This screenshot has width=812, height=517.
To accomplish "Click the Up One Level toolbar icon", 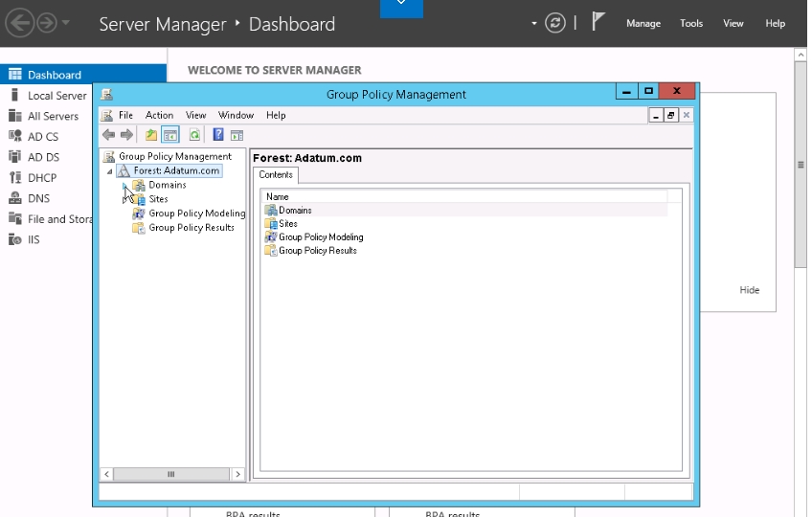I will 151,135.
